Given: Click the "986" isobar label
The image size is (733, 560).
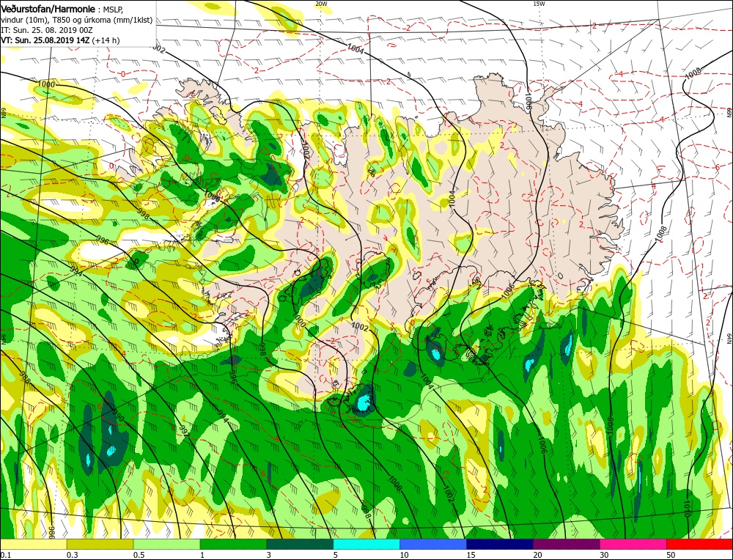Looking at the screenshot, I should pos(52,532).
